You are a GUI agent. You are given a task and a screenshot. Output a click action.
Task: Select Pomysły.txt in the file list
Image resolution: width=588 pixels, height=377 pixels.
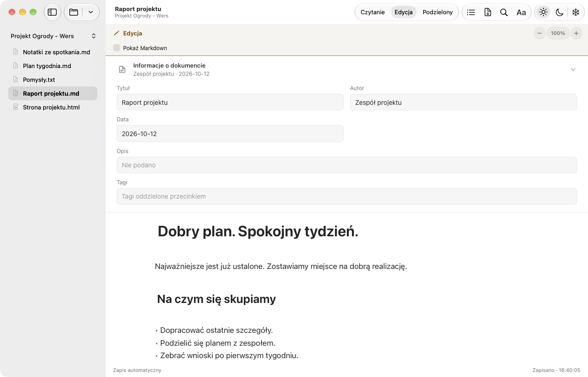pos(53,80)
